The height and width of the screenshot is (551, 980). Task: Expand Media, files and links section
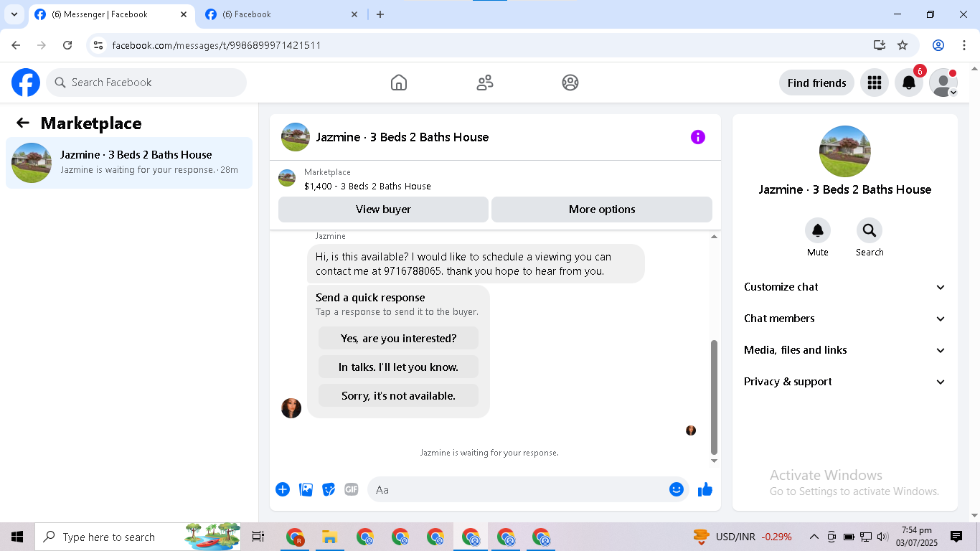[845, 350]
